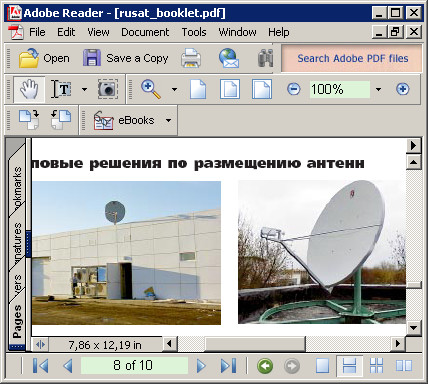Open the View menu

click(98, 32)
